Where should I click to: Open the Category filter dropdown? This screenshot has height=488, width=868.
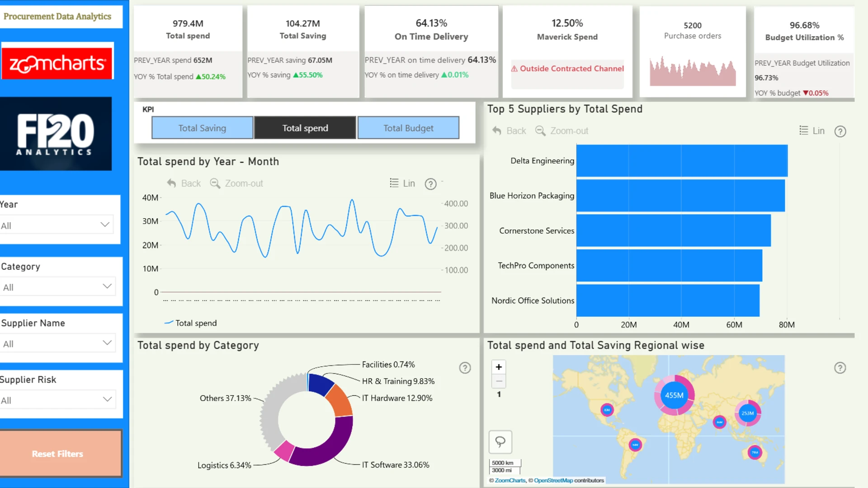pos(58,286)
